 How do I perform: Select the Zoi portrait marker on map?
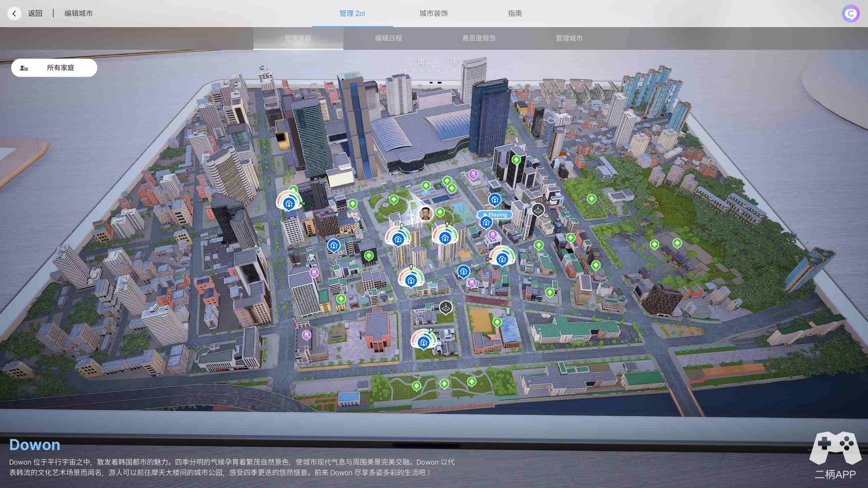[426, 213]
